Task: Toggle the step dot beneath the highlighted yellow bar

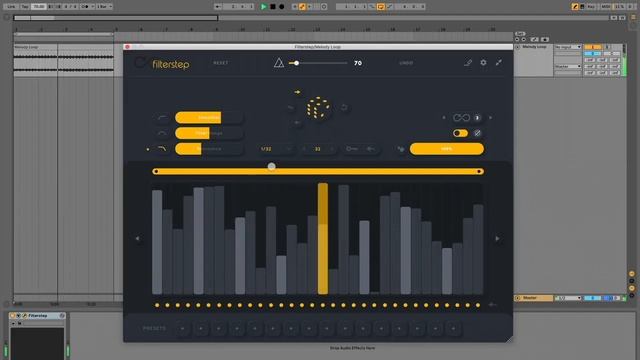Action: click(322, 305)
